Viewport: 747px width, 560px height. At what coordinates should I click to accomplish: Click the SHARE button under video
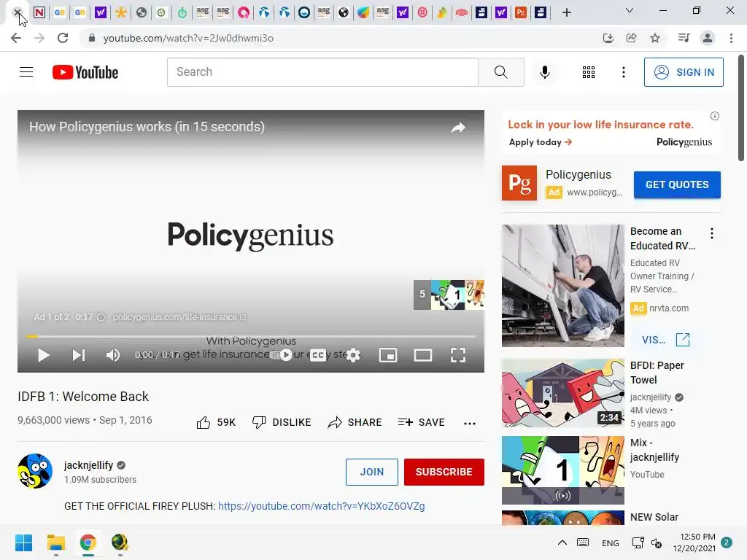[355, 422]
